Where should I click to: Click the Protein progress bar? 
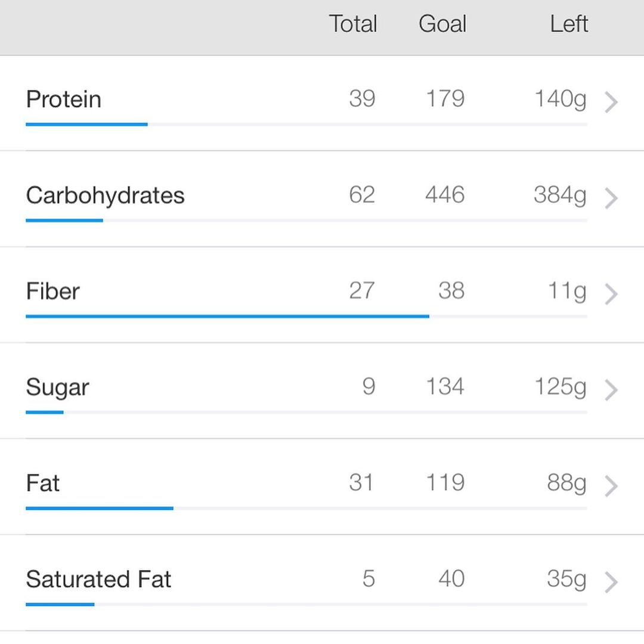coord(306,125)
